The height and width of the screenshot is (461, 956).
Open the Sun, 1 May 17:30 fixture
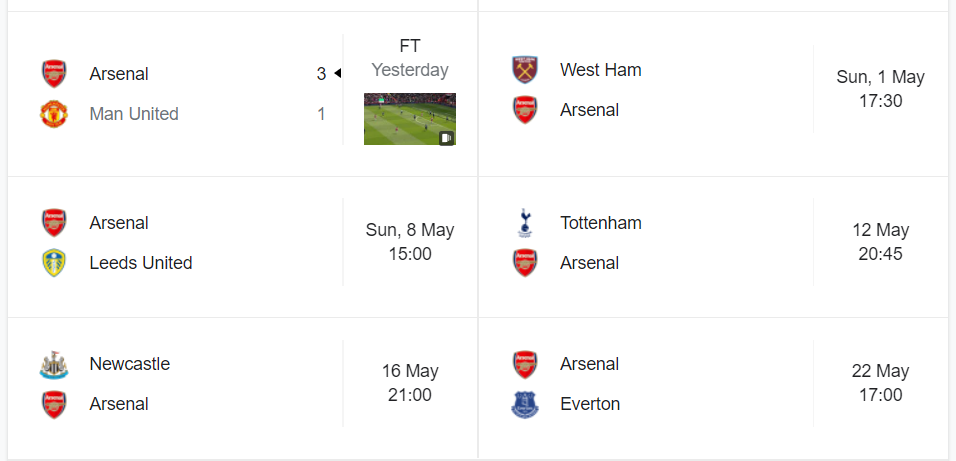click(880, 89)
